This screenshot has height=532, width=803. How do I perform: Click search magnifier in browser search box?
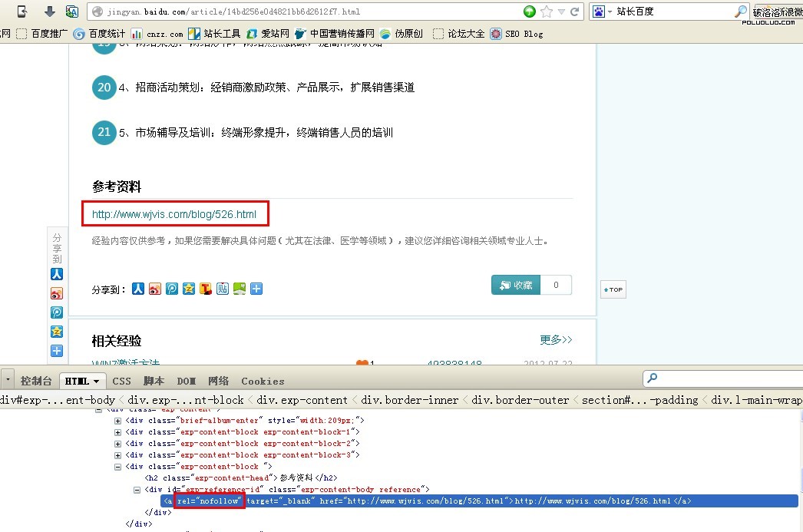[740, 12]
